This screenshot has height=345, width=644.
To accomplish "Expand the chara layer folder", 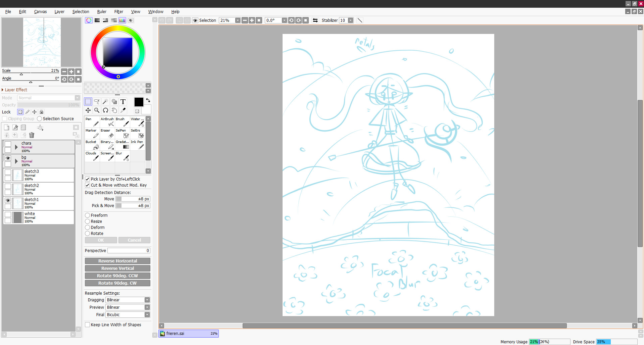I will coord(16,147).
